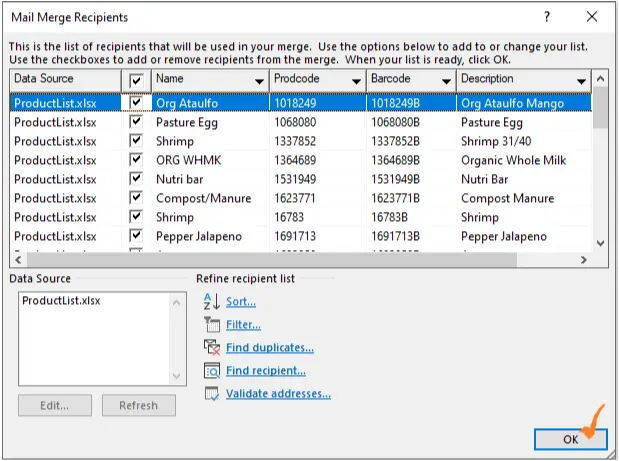
Task: Click the Description Organic Whole Milk
Action: point(514,160)
